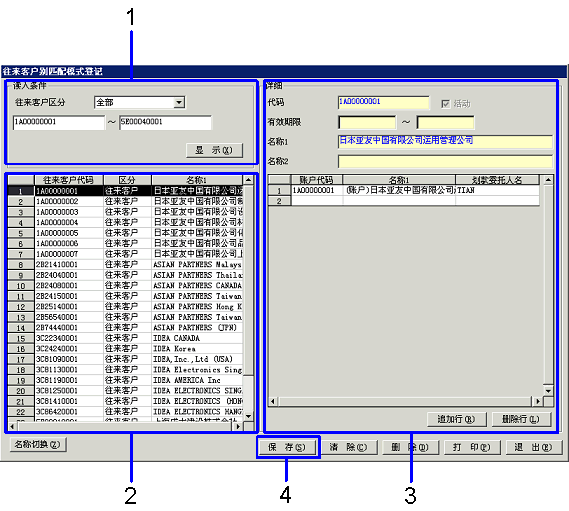The height and width of the screenshot is (511, 569).
Task: Click the 退出(E) button
Action: click(534, 447)
